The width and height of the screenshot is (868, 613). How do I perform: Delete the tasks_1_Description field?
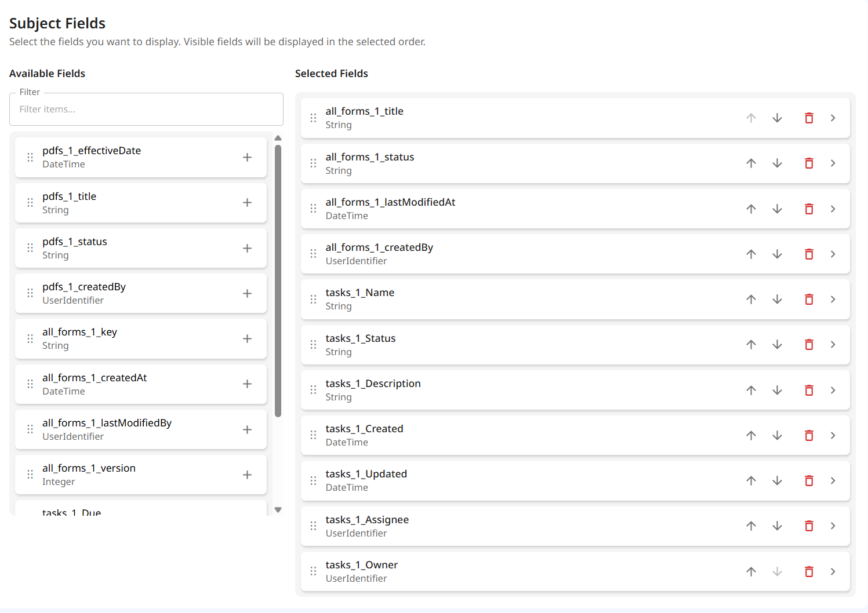[809, 390]
